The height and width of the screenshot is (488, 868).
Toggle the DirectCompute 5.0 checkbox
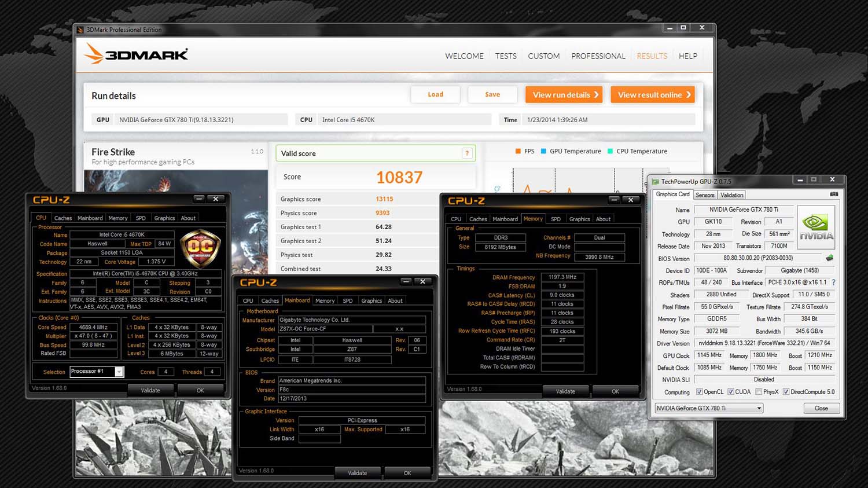pos(786,392)
